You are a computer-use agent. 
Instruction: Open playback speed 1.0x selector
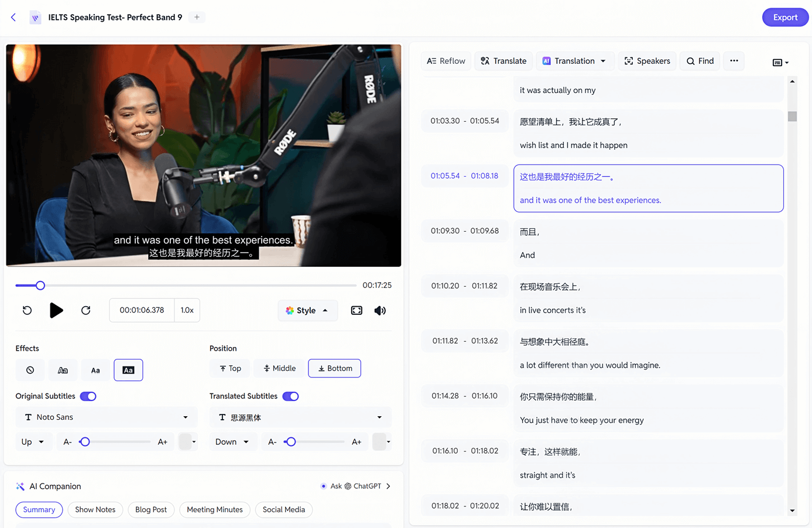pyautogui.click(x=187, y=310)
